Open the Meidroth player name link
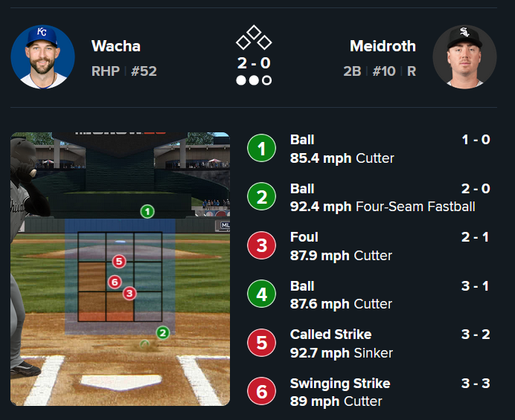515x420 pixels. [x=383, y=46]
